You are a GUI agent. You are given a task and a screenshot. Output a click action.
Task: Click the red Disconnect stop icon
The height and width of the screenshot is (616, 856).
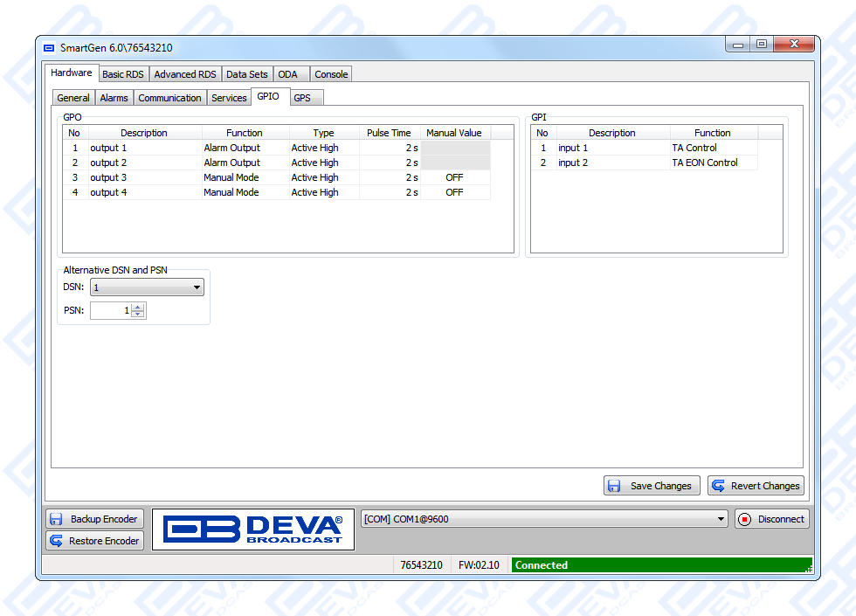tap(744, 519)
